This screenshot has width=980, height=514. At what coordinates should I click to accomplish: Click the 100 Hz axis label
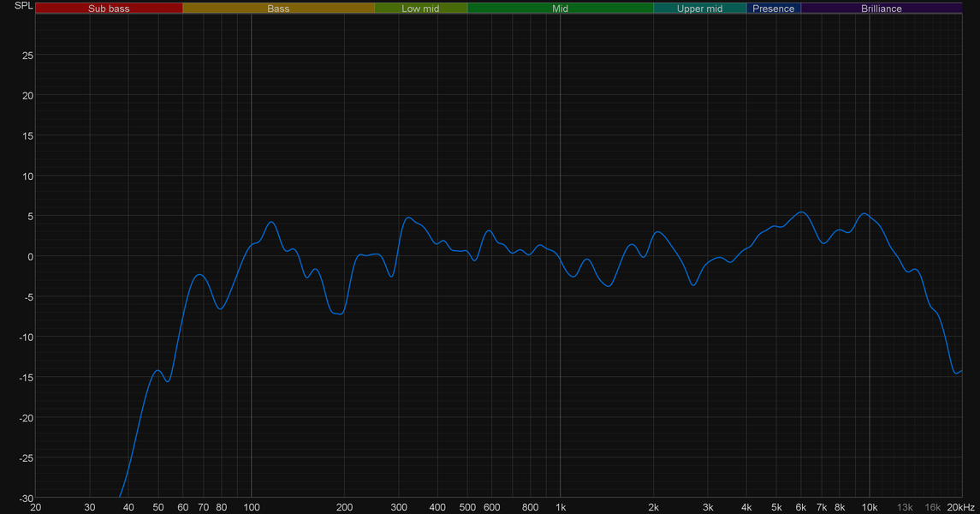[x=252, y=507]
